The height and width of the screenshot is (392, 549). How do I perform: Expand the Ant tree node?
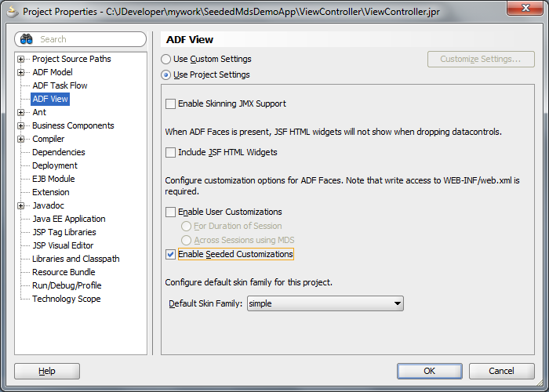click(x=20, y=112)
